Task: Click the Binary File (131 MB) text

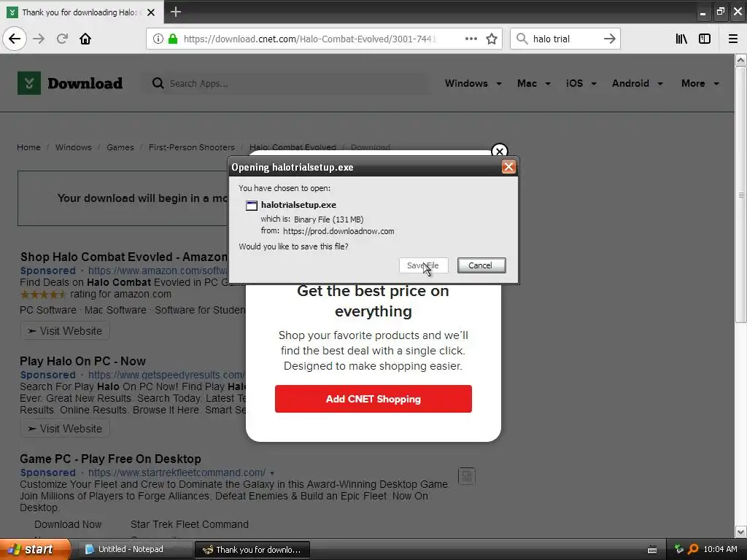Action: (x=329, y=219)
